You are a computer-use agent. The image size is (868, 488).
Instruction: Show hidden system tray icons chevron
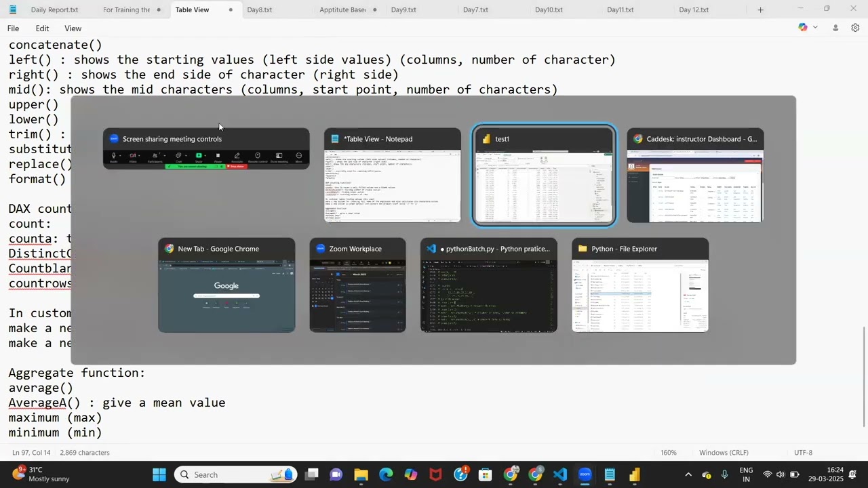coord(688,474)
